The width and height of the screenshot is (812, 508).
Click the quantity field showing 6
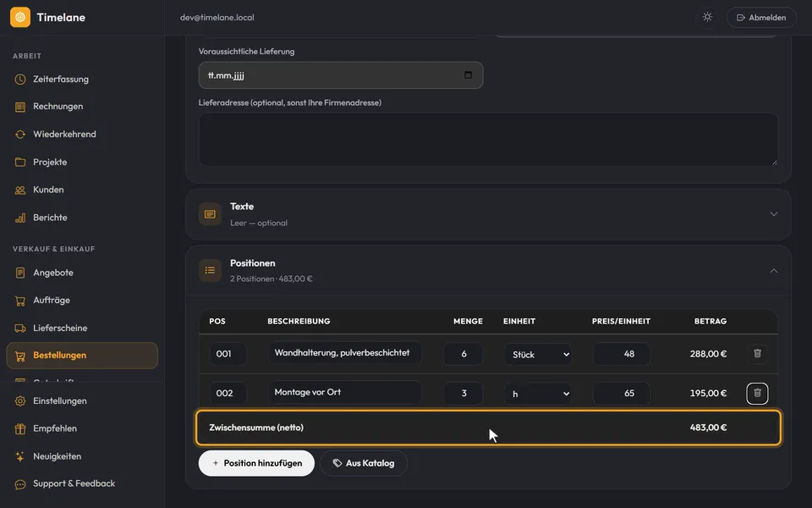pyautogui.click(x=464, y=354)
